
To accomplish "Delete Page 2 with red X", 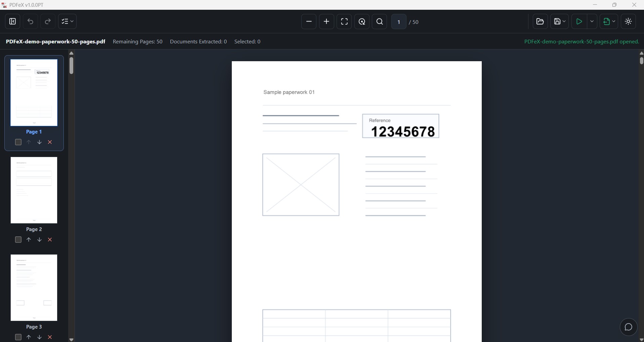I will 50,240.
